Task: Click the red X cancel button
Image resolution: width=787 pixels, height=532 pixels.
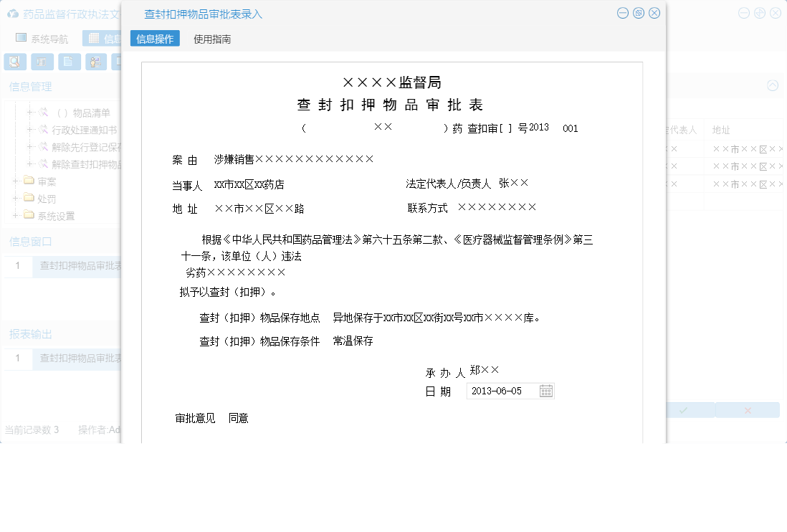Action: [x=748, y=409]
